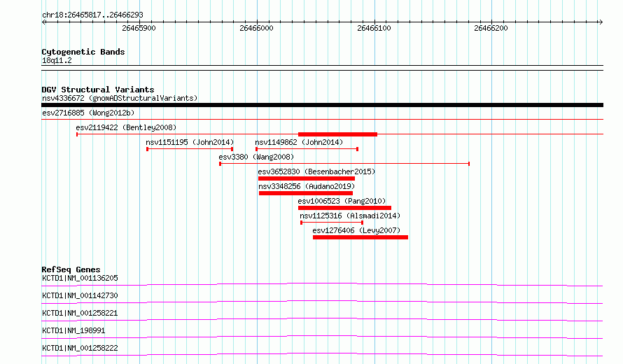623x364 pixels.
Task: Click the left scroll arrow on the ruler
Action: [44, 22]
